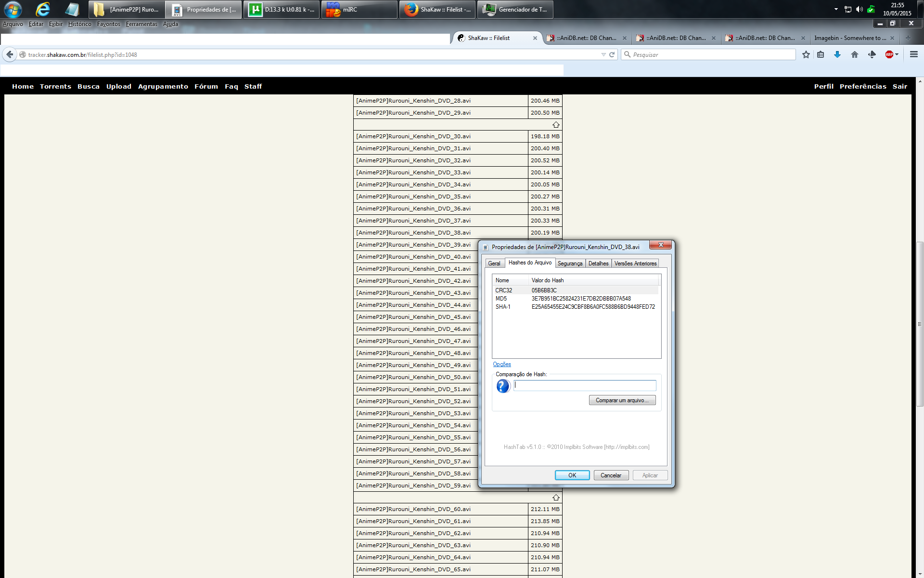Image resolution: width=924 pixels, height=578 pixels.
Task: Go to Firefox home page icon
Action: coord(855,55)
